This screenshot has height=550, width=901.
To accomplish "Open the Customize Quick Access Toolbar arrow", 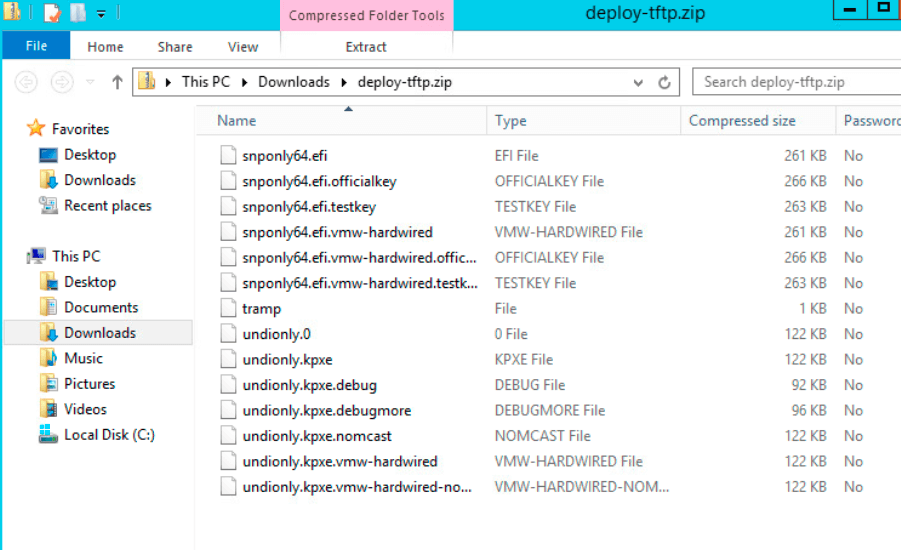I will tap(101, 13).
